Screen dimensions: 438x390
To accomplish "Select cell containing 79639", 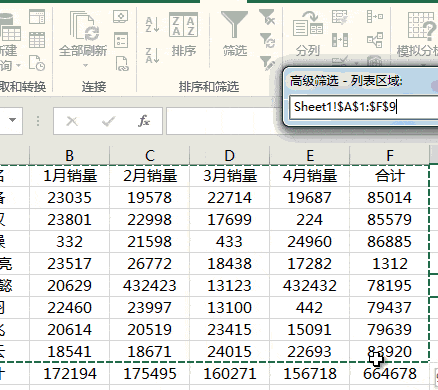I will pyautogui.click(x=390, y=330).
